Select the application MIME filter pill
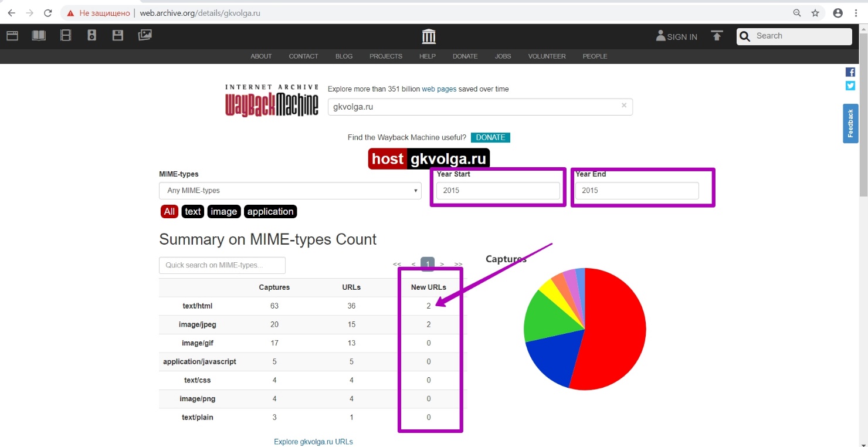This screenshot has height=447, width=868. [x=270, y=212]
